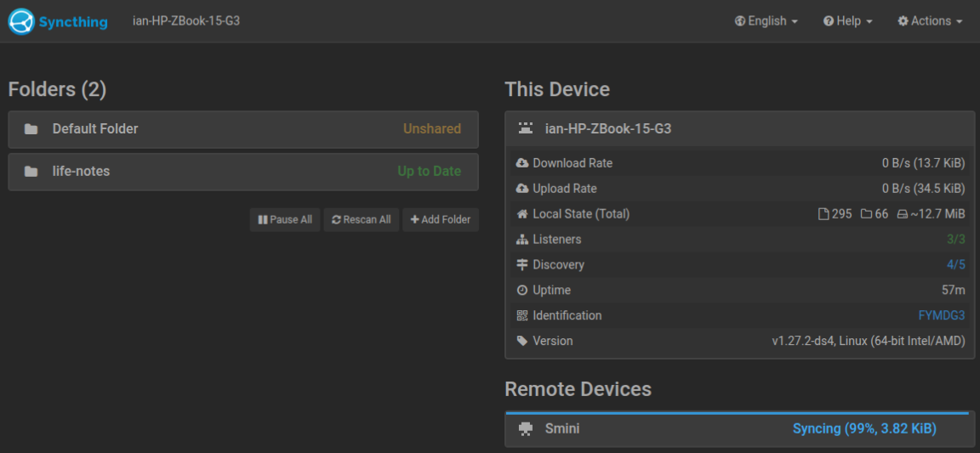Viewport: 980px width, 453px height.
Task: Click the Add Folder button
Action: pyautogui.click(x=441, y=220)
